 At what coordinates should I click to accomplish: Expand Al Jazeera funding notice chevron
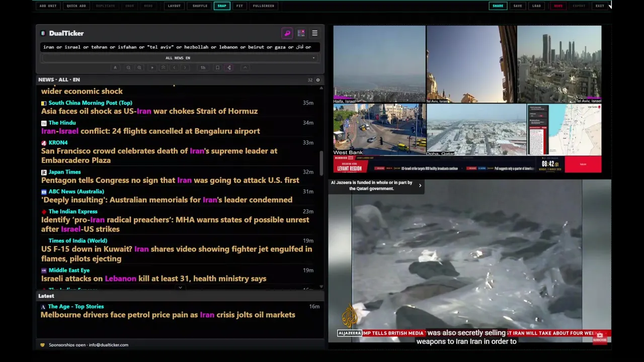(420, 186)
